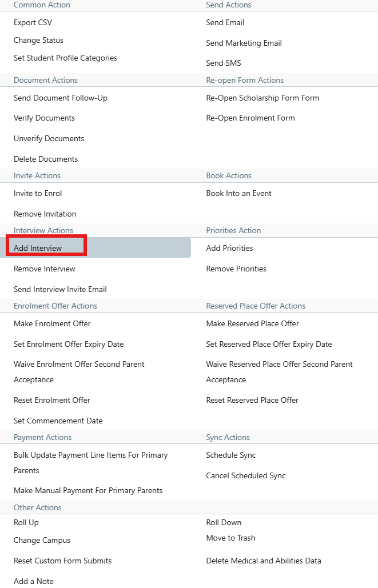This screenshot has height=588, width=378.
Task: Click Schedule Sync action
Action: [x=230, y=455]
